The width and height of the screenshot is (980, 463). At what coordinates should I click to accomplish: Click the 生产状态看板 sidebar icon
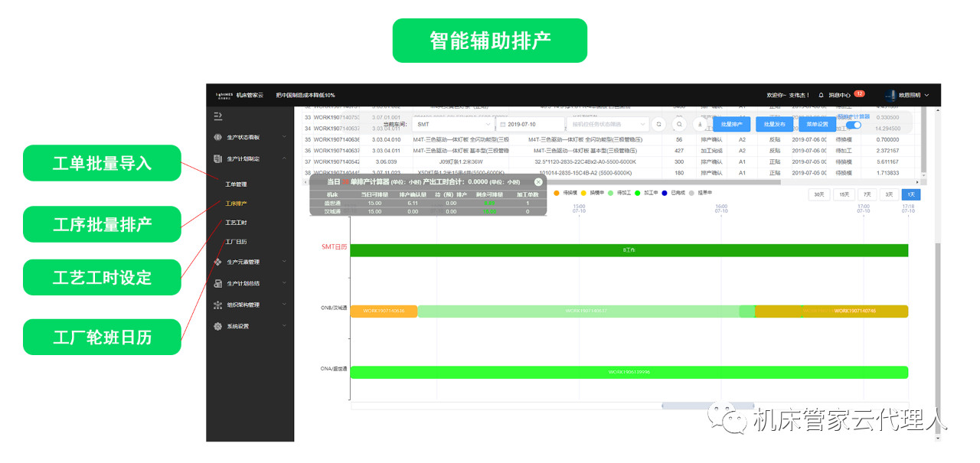coord(218,137)
